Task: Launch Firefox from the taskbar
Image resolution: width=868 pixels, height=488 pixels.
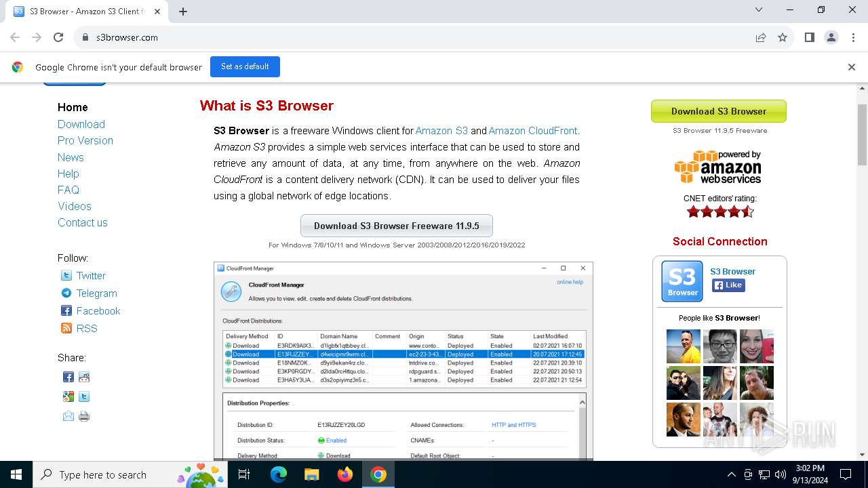Action: click(345, 474)
